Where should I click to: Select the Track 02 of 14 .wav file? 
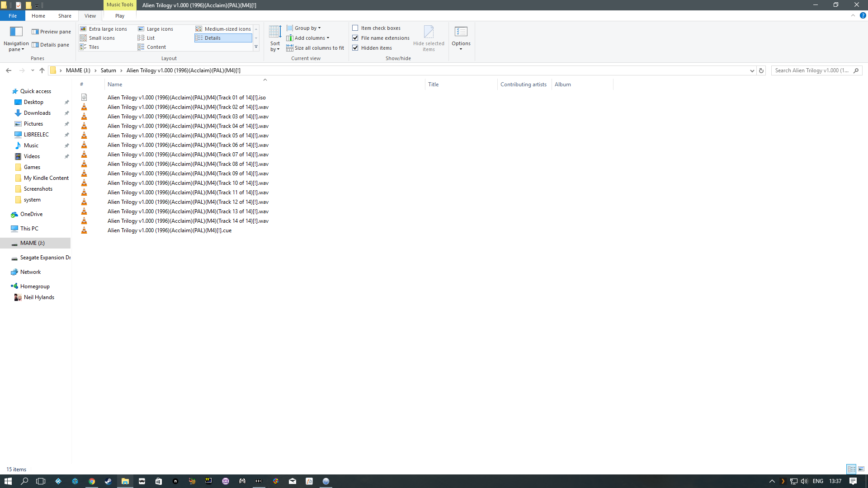coord(188,107)
